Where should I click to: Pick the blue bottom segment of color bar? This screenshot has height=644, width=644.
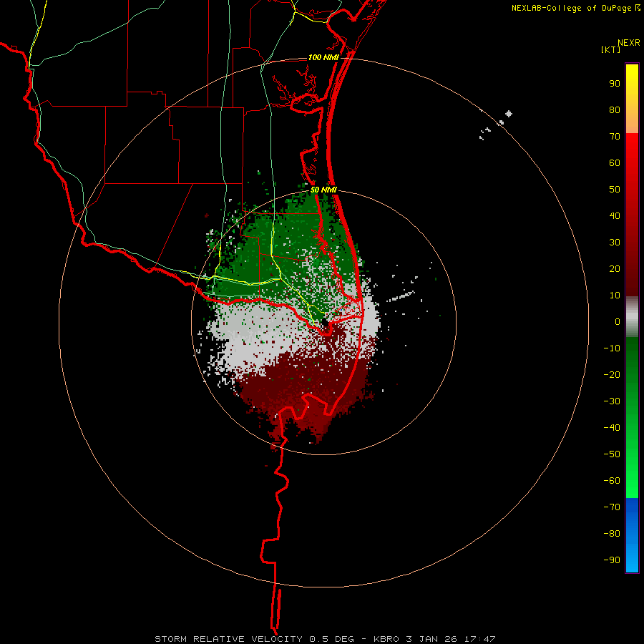632,535
